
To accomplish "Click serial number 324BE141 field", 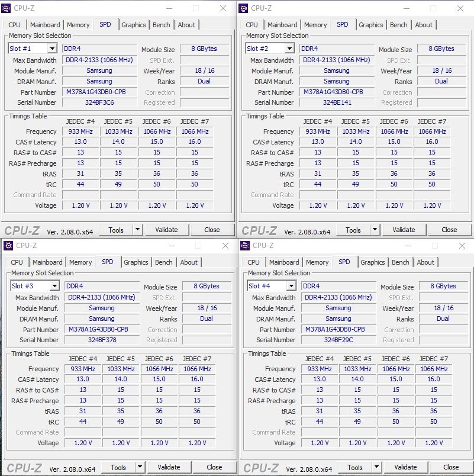I will (337, 102).
